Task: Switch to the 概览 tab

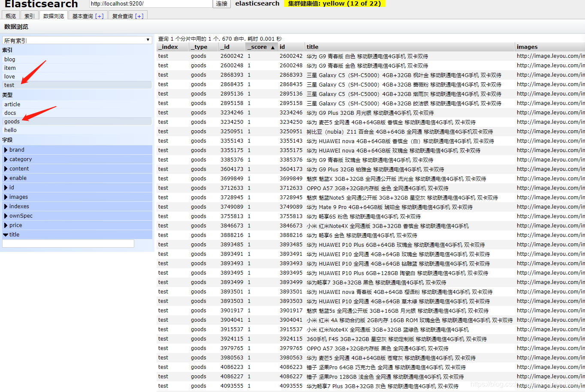Action: [x=11, y=16]
